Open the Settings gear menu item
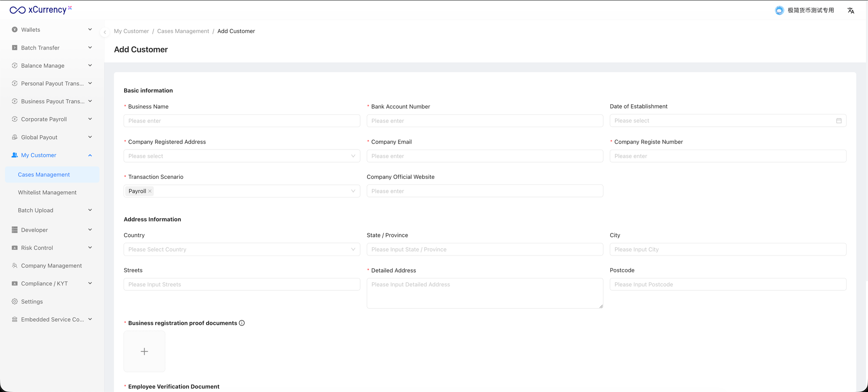The width and height of the screenshot is (868, 392). (32, 302)
